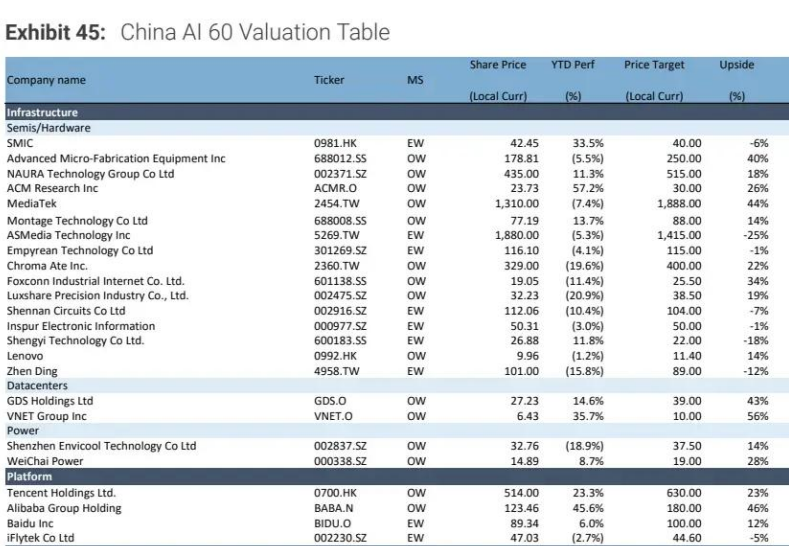
Task: Click 'Montage Technology Co Ltd'
Action: [77, 221]
